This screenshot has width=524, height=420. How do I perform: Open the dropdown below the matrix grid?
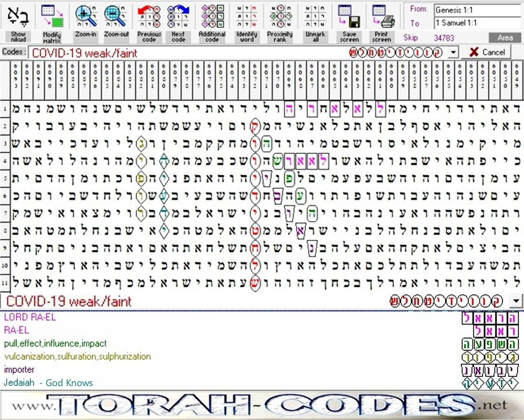pyautogui.click(x=516, y=301)
